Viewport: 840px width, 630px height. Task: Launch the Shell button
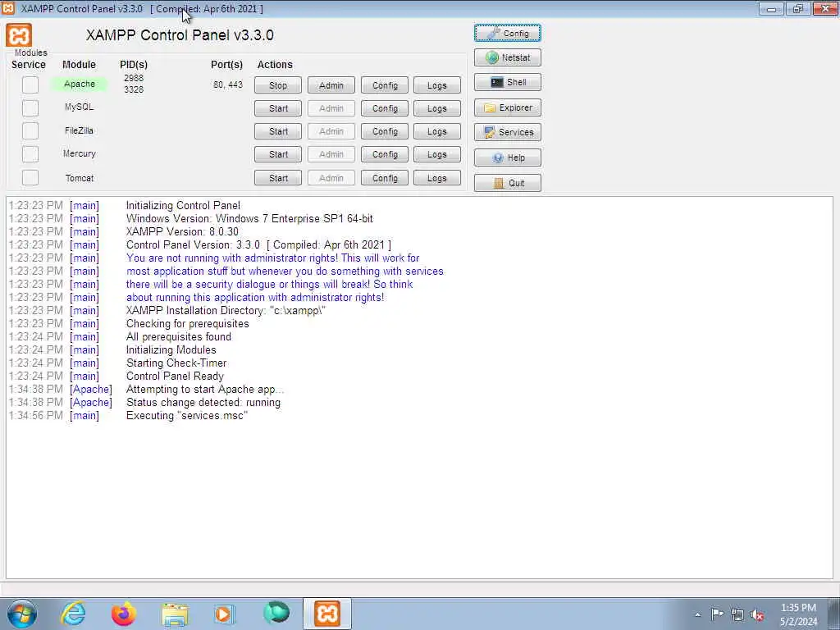tap(507, 82)
